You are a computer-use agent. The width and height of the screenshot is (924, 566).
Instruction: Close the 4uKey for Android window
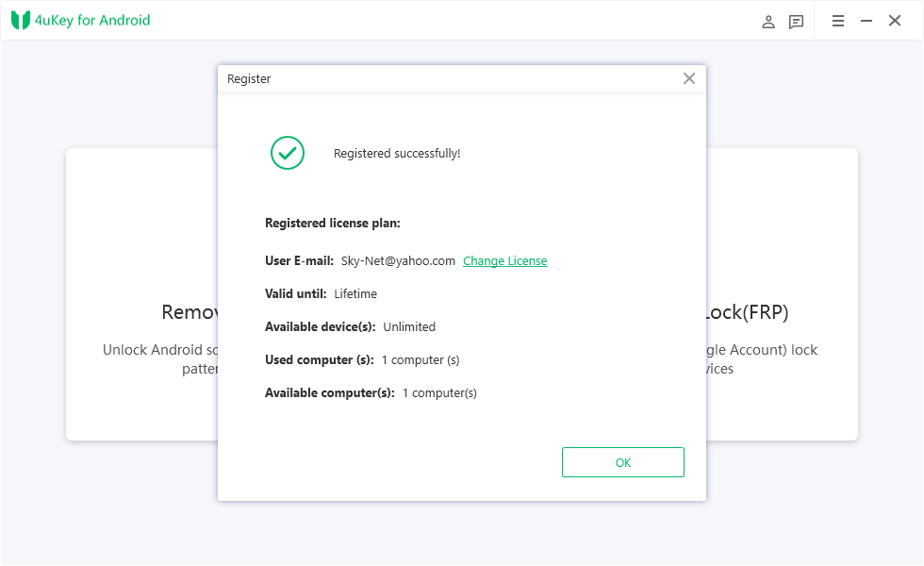pyautogui.click(x=895, y=21)
